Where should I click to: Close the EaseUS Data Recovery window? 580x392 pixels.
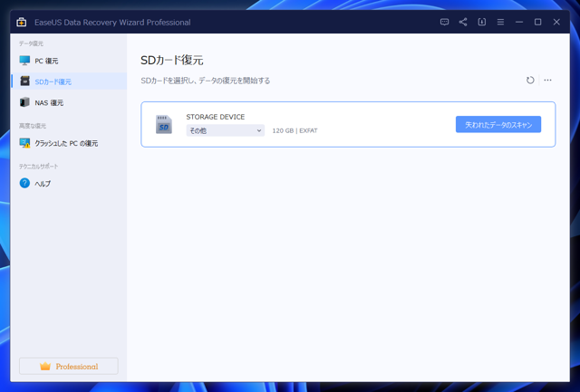point(556,22)
